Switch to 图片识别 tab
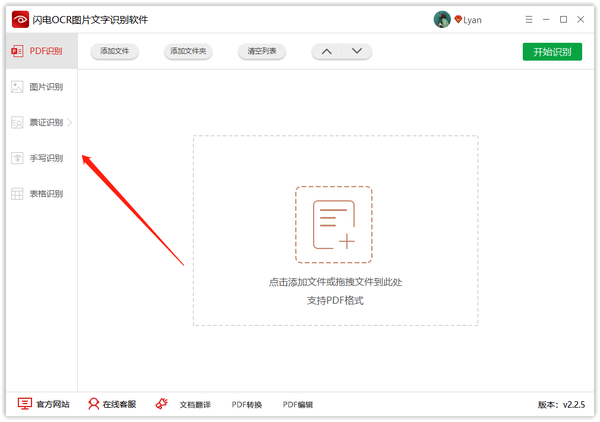The height and width of the screenshot is (422, 600). tap(42, 87)
